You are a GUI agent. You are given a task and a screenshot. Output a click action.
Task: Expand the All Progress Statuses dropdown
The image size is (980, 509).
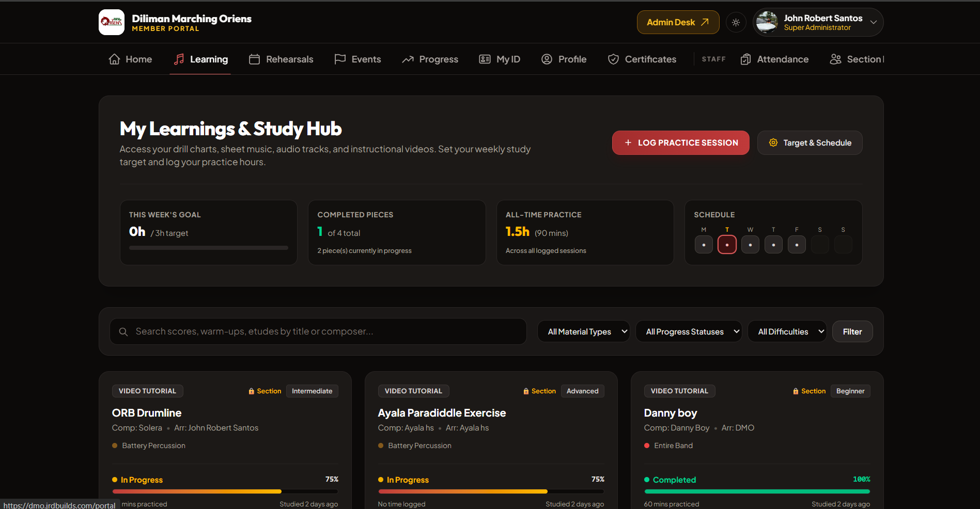tap(689, 331)
